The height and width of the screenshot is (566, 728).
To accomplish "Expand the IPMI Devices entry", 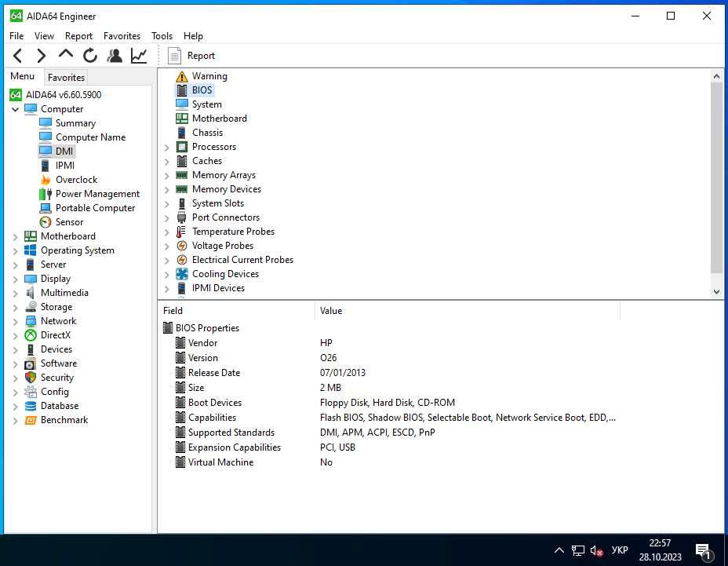I will pos(166,289).
